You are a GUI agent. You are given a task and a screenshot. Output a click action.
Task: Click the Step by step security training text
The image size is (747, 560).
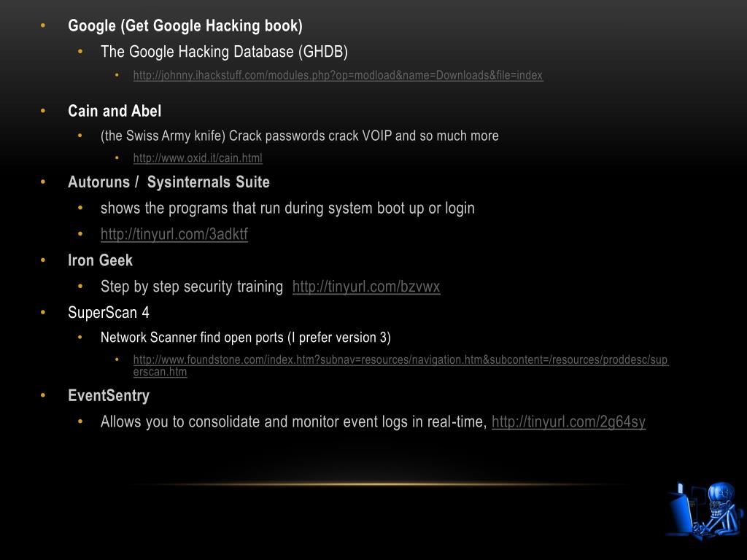click(192, 286)
